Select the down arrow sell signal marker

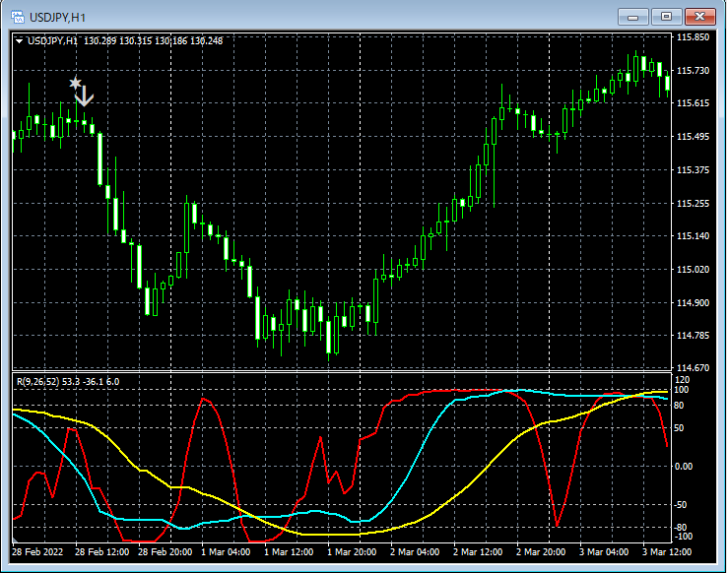[84, 96]
